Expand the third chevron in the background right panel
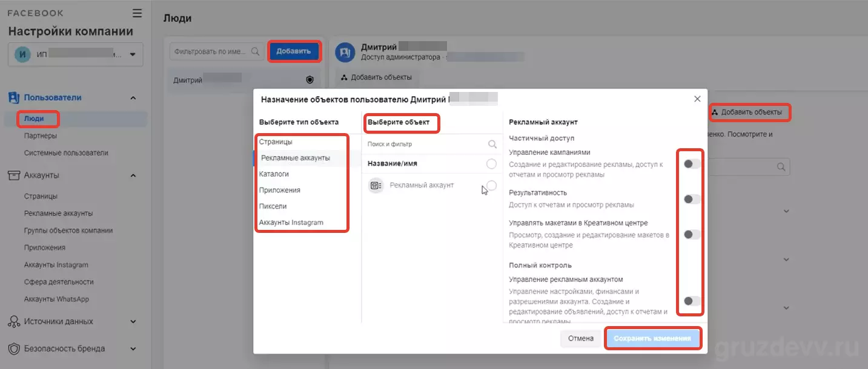868x369 pixels. pyautogui.click(x=786, y=308)
